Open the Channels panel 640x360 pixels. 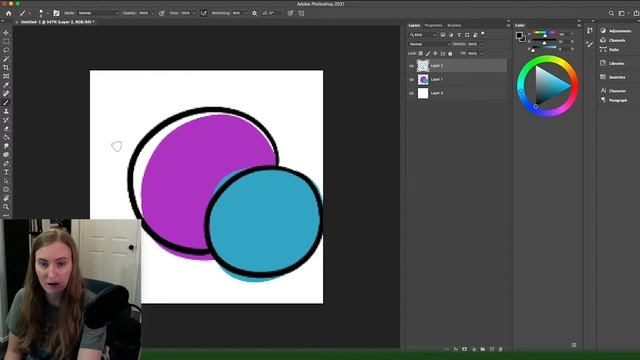tap(613, 40)
